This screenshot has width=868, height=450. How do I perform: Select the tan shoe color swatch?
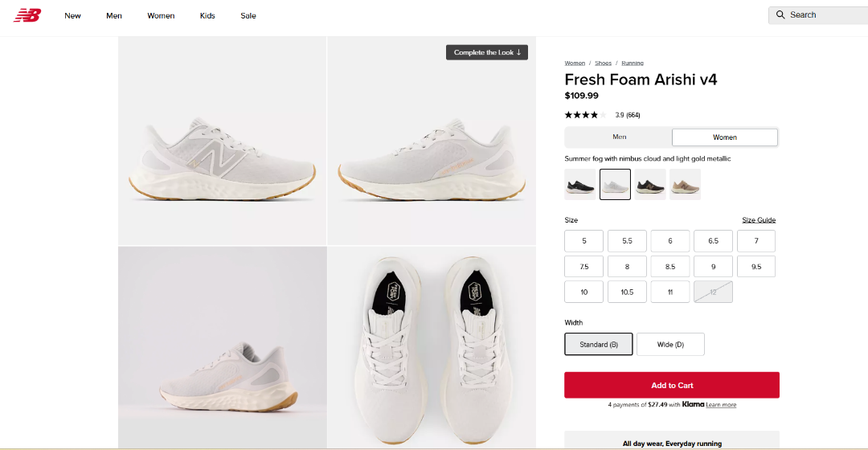click(685, 184)
